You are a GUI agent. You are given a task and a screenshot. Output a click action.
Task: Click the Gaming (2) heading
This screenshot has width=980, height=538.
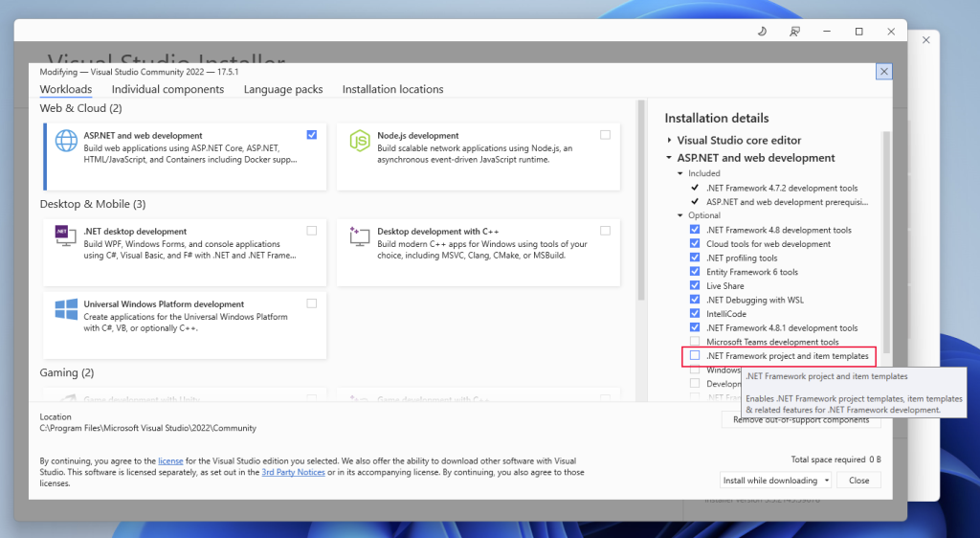tap(67, 373)
